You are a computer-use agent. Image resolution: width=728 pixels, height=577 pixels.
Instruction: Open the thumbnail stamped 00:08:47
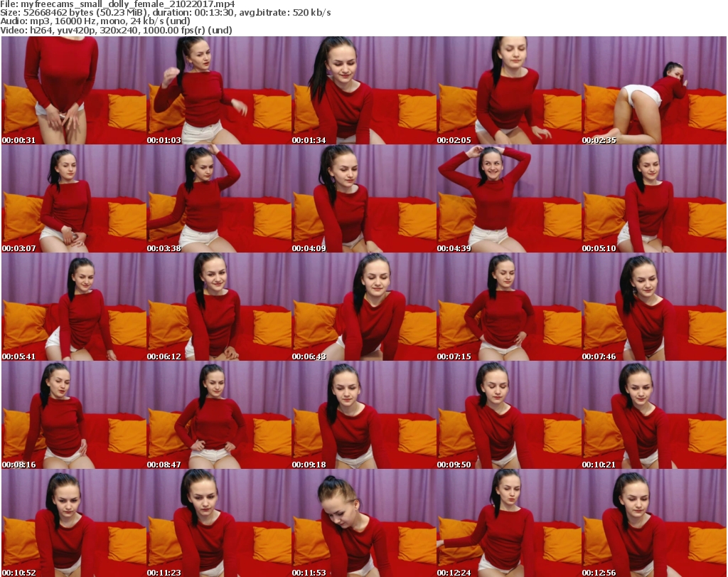(x=219, y=415)
